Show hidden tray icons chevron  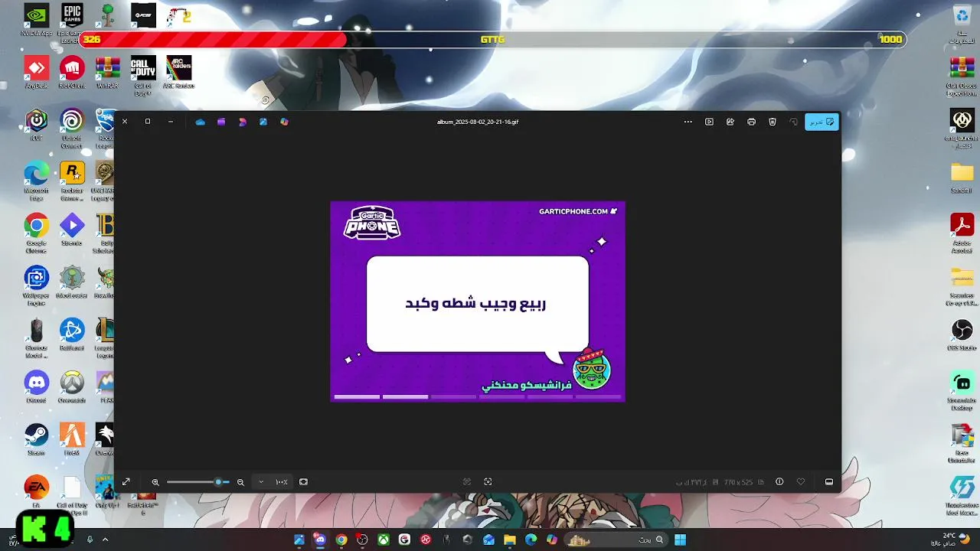(105, 540)
